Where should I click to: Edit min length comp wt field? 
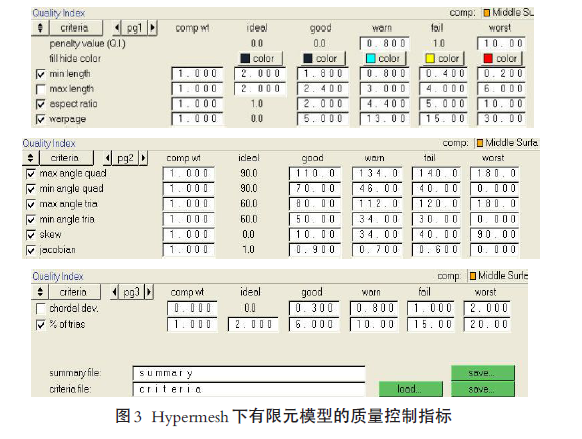pyautogui.click(x=197, y=73)
